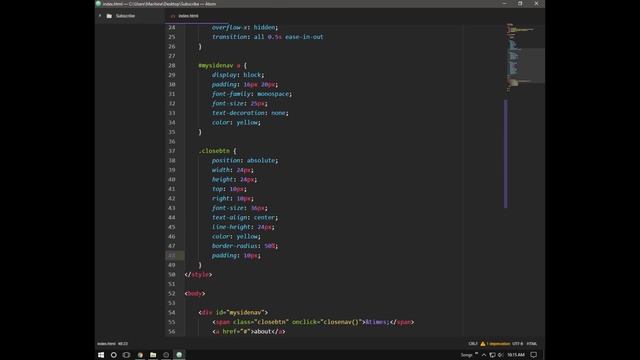
Task: Open Cortana search circle on taskbar
Action: pyautogui.click(x=113, y=355)
